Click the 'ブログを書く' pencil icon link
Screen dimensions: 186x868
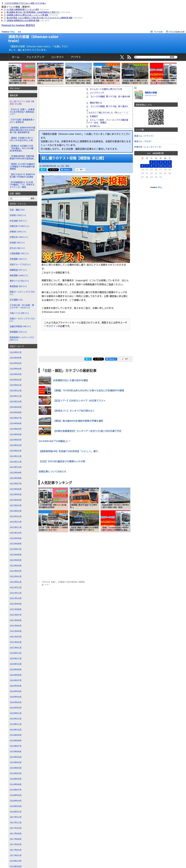(x=157, y=32)
